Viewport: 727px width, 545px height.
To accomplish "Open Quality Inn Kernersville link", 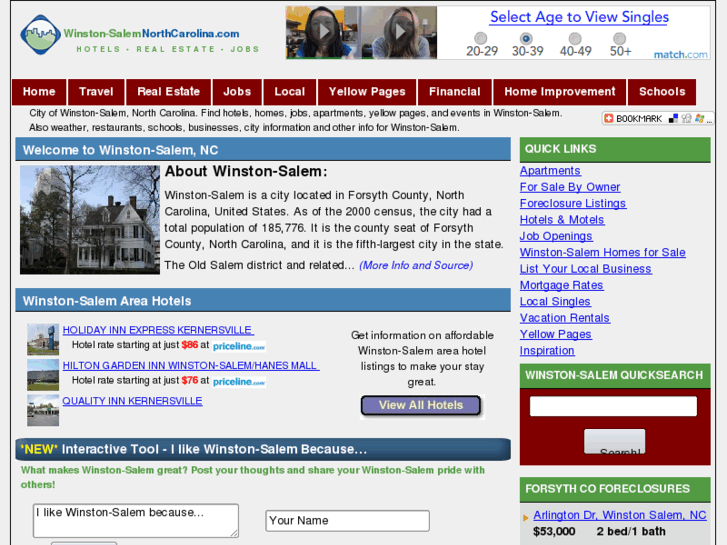I will (132, 401).
